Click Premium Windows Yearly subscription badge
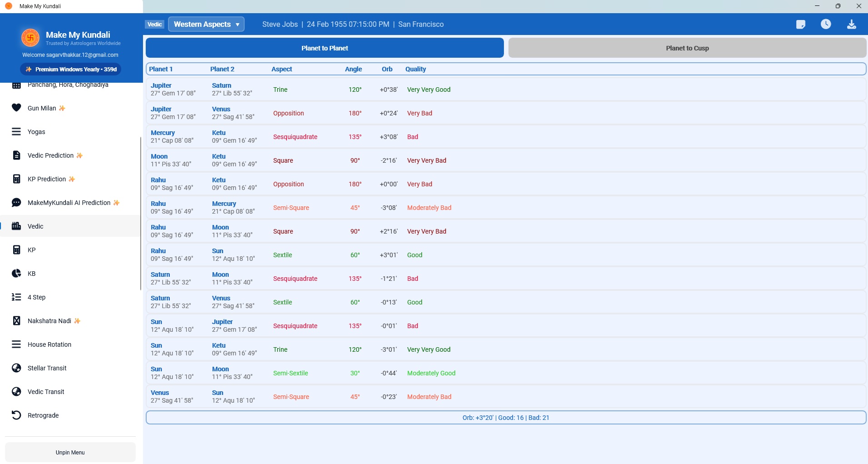Viewport: 868px width, 464px height. pyautogui.click(x=70, y=70)
